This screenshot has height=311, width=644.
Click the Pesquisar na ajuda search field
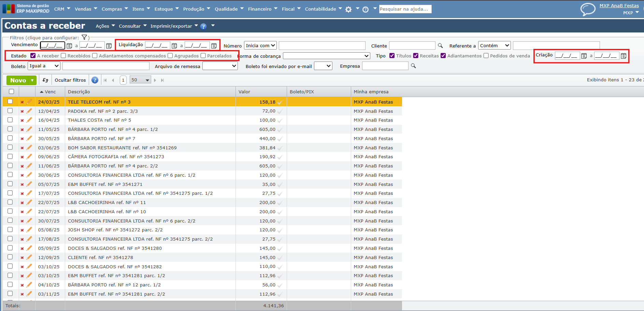(x=405, y=9)
